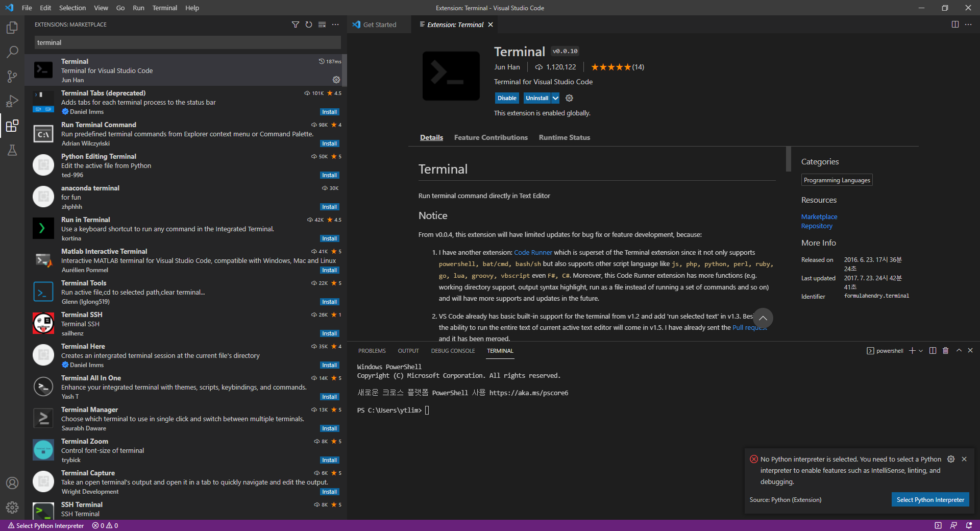
Task: Select Python Interpreter in status bar
Action: 46,525
